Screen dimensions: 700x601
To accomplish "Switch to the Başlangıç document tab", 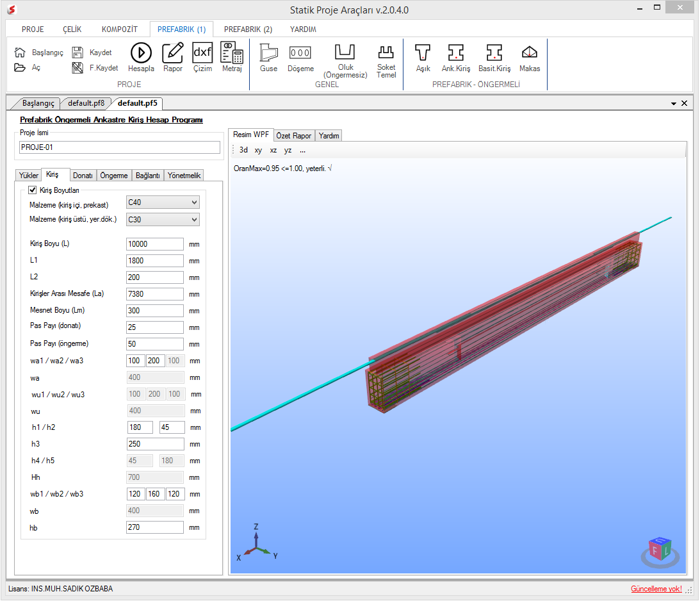I will pos(38,103).
